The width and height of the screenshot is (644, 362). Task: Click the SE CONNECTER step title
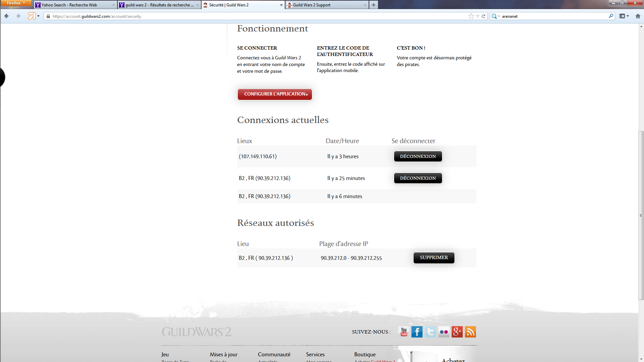(257, 48)
